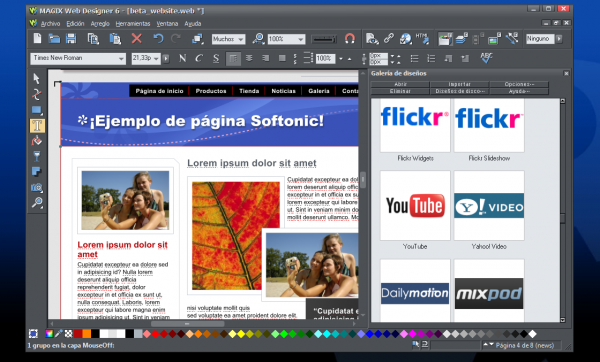
Task: Pick the black swatch after the orange one
Action: coord(95,334)
